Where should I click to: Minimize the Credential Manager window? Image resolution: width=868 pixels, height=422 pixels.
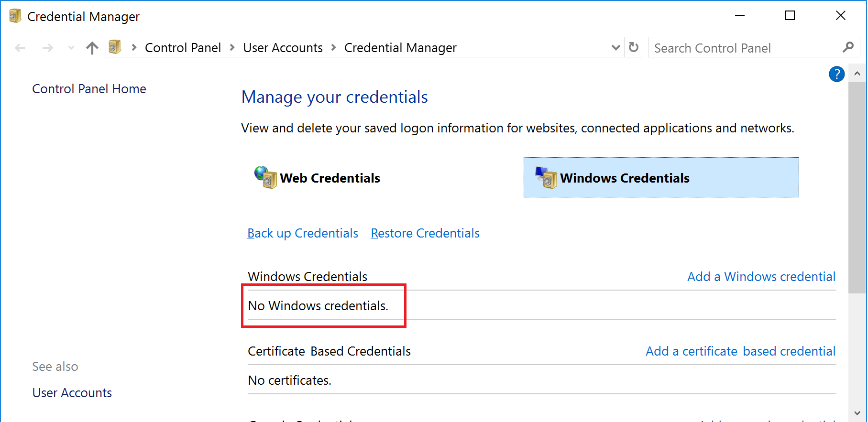click(x=740, y=16)
